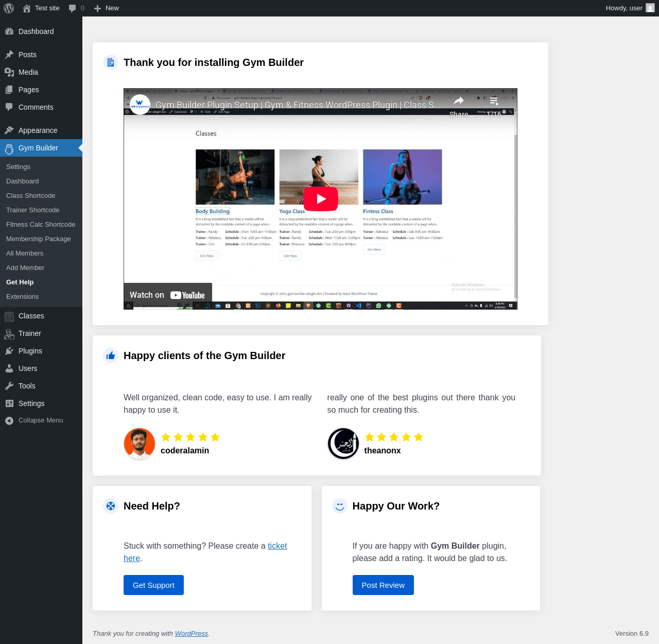Click the thumbs-up Happy clients icon

point(111,355)
